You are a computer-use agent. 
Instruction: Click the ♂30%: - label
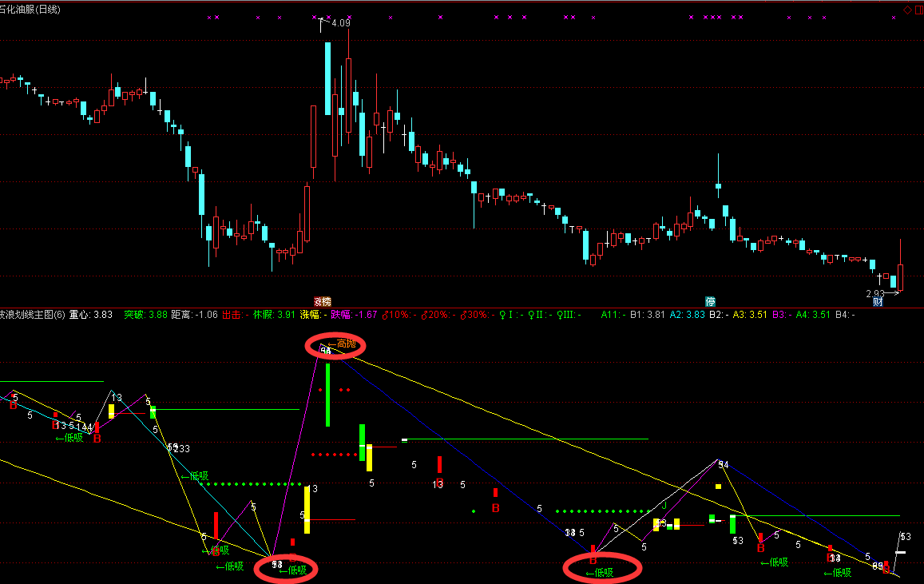pyautogui.click(x=477, y=315)
